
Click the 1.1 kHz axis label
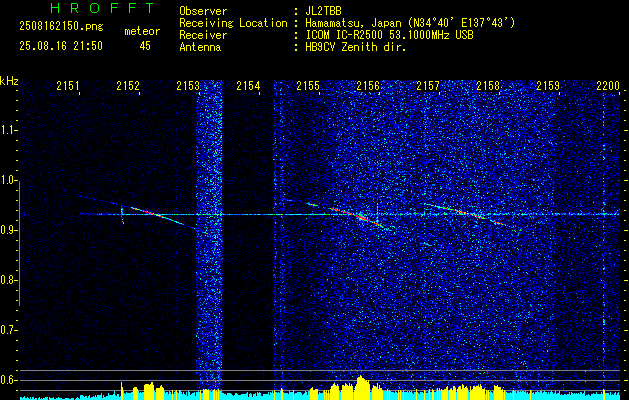(x=8, y=130)
